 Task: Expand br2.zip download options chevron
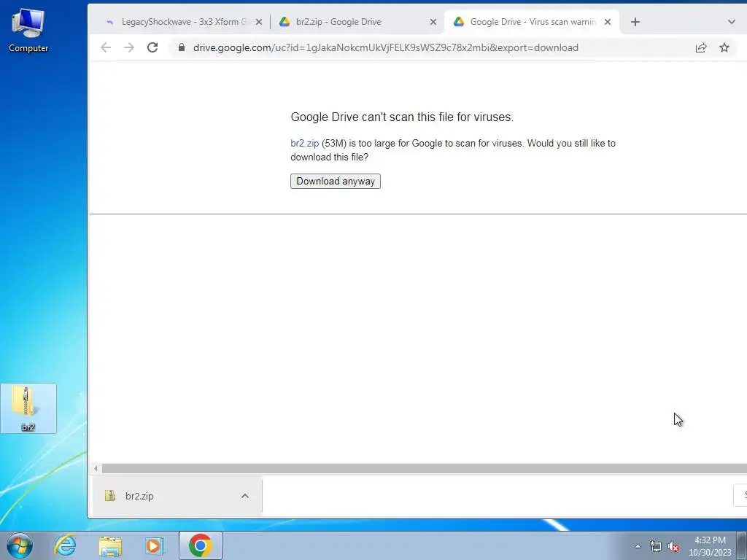coord(245,496)
